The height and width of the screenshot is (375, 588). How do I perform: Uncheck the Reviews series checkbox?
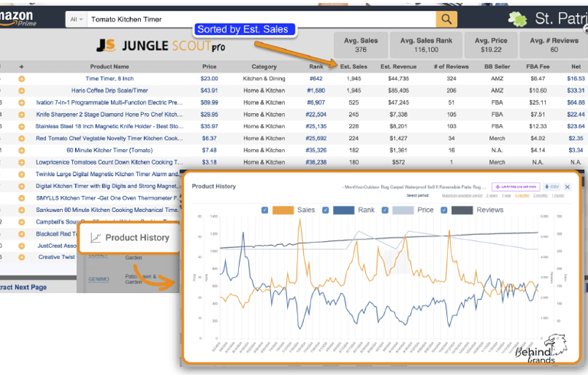pyautogui.click(x=444, y=210)
